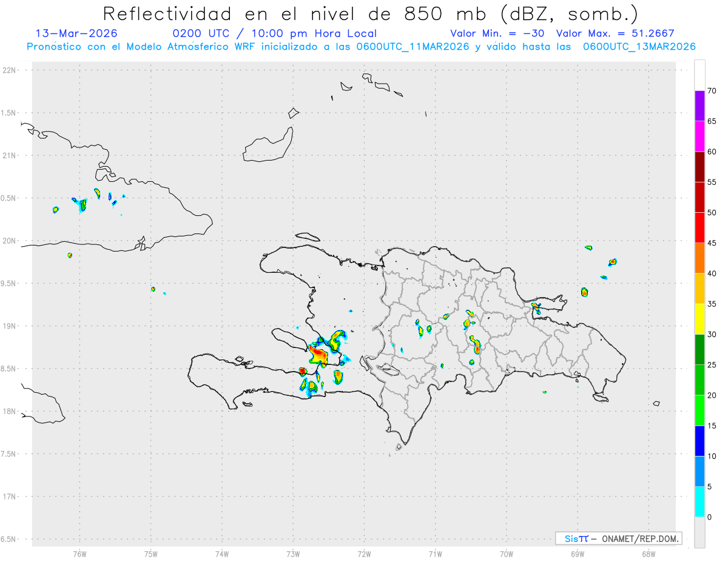Click the longitude label '72W'
This screenshot has width=728, height=562.
[364, 554]
